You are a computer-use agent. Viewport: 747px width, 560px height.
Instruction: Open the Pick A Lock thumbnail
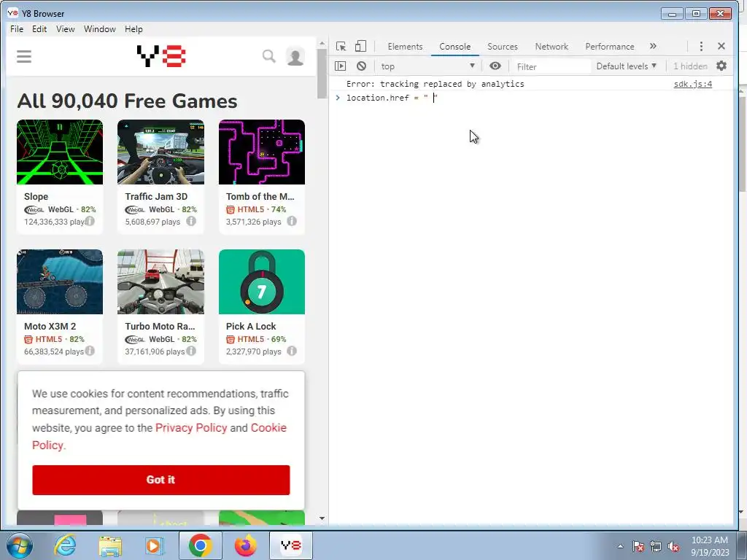tap(262, 282)
